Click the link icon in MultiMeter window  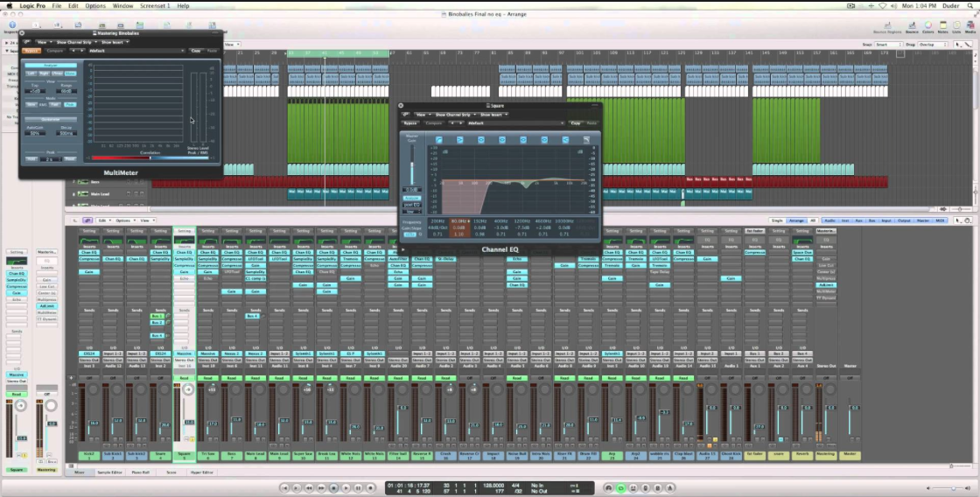26,43
